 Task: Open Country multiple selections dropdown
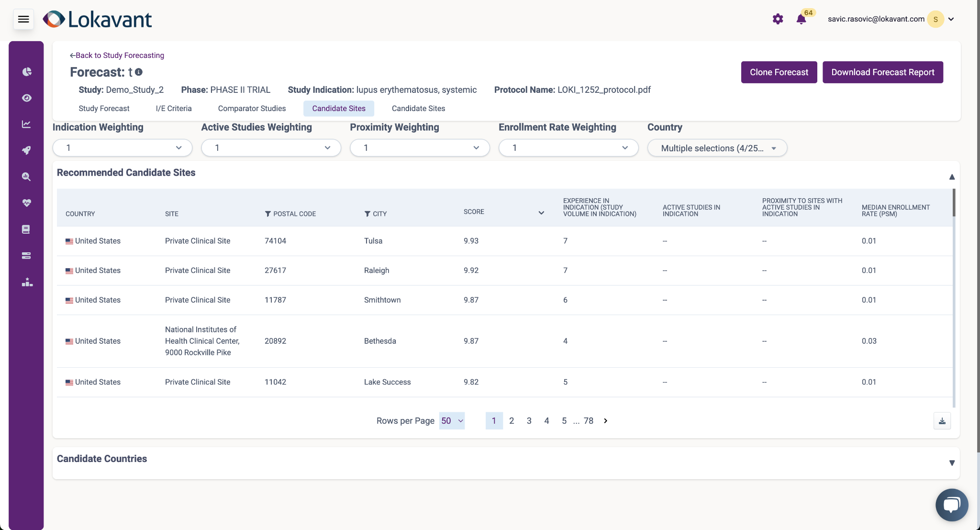717,148
